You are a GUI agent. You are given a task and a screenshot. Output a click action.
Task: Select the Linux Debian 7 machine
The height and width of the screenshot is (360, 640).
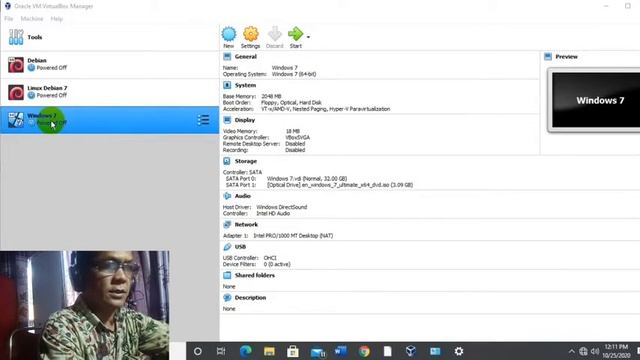point(109,92)
